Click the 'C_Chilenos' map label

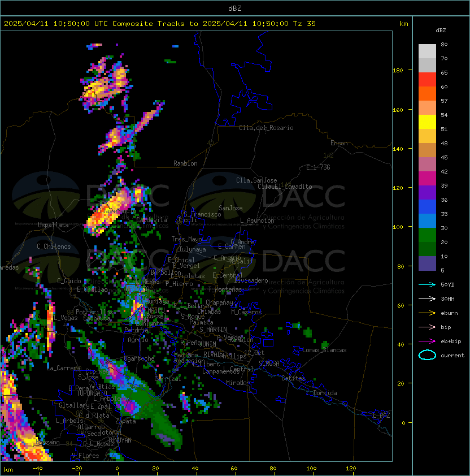pyautogui.click(x=54, y=246)
